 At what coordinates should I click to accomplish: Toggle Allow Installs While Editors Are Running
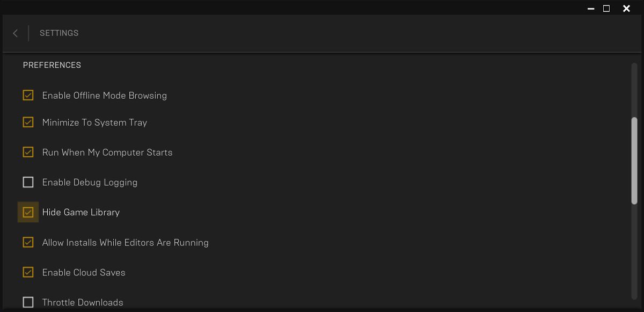pos(28,243)
